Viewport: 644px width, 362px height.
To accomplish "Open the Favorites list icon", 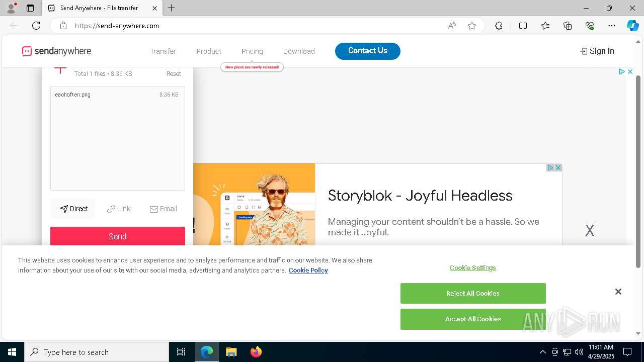I will click(545, 26).
